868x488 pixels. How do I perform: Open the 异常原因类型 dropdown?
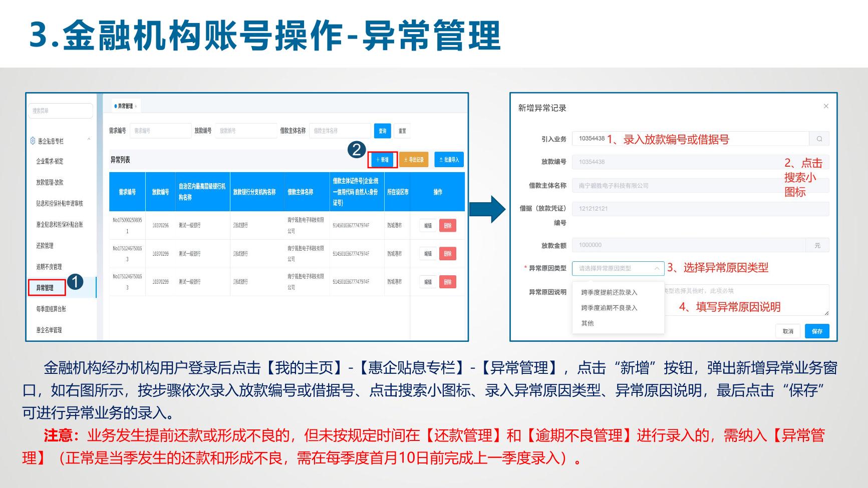(x=618, y=268)
